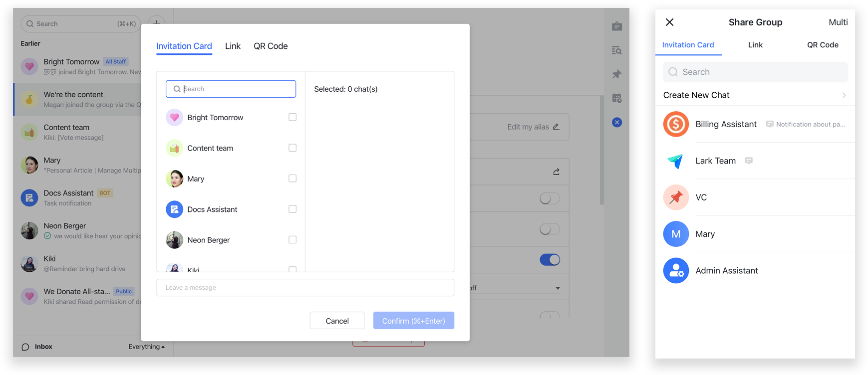This screenshot has width=868, height=375.
Task: Select the Invitation Card tab in dialog
Action: click(x=184, y=46)
